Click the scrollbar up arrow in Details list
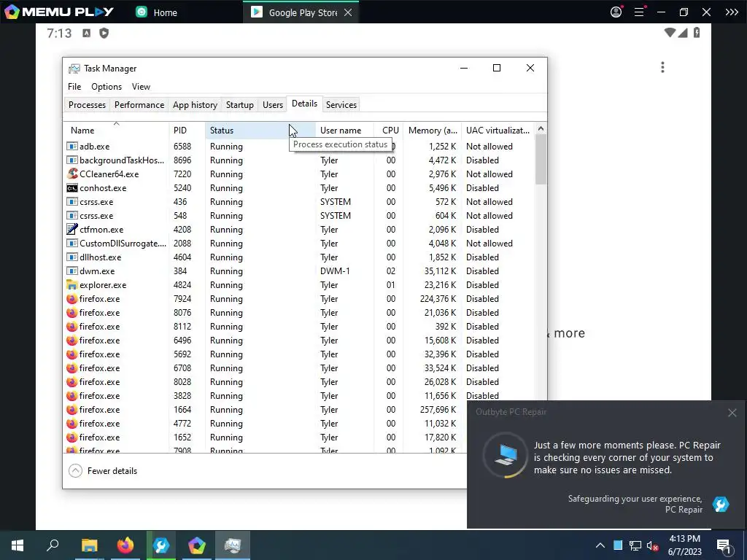The width and height of the screenshot is (747, 560). (541, 128)
